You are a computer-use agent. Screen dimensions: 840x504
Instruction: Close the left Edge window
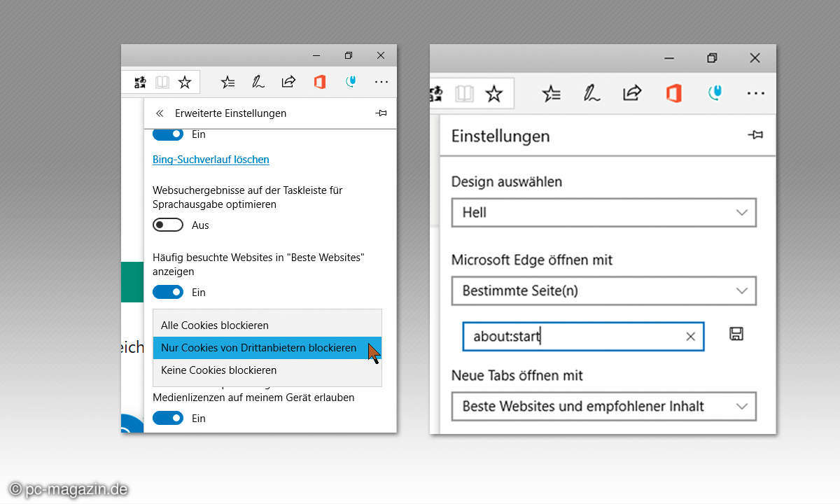coord(380,55)
